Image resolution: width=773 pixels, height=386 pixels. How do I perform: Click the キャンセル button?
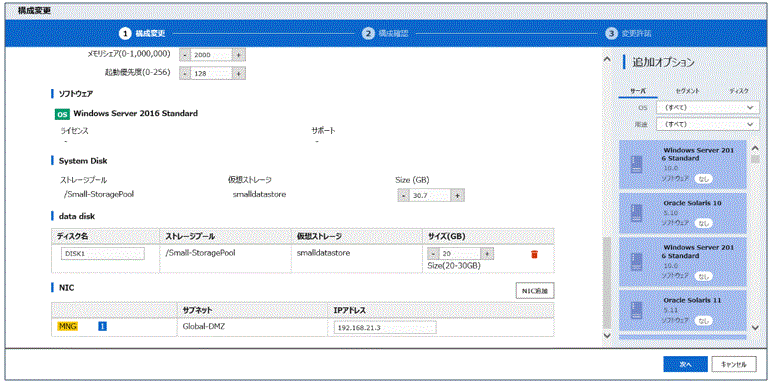pyautogui.click(x=734, y=364)
